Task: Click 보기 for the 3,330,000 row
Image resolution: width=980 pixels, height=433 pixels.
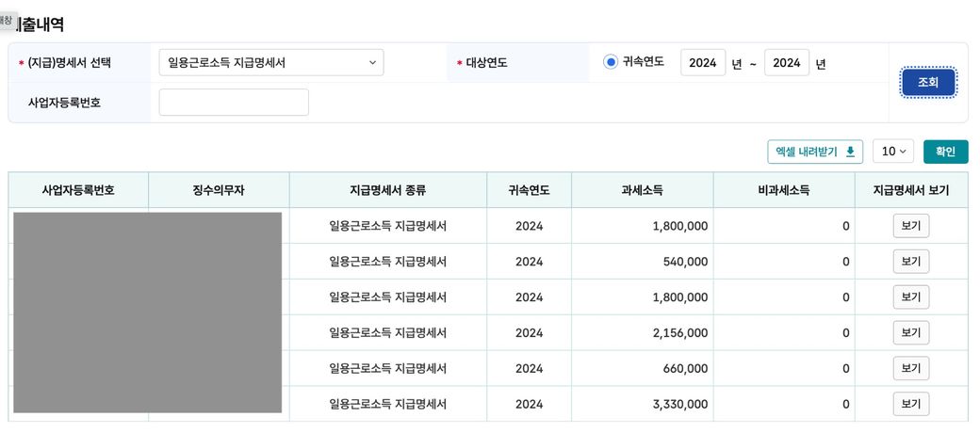Action: [x=910, y=404]
